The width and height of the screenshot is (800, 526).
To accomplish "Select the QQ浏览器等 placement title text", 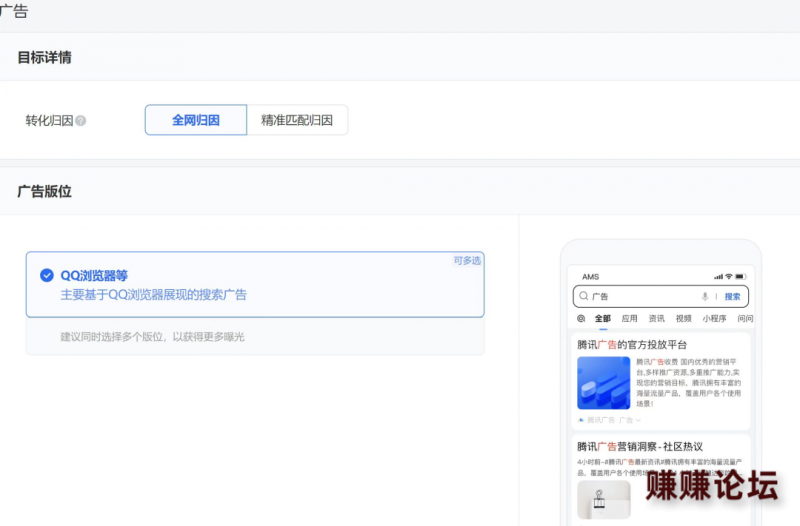I will 94,275.
